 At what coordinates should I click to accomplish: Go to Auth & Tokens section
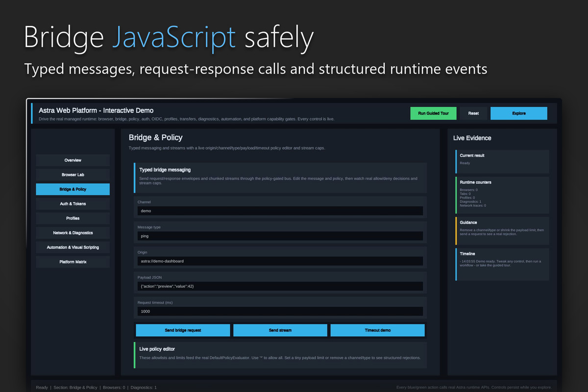click(x=73, y=204)
